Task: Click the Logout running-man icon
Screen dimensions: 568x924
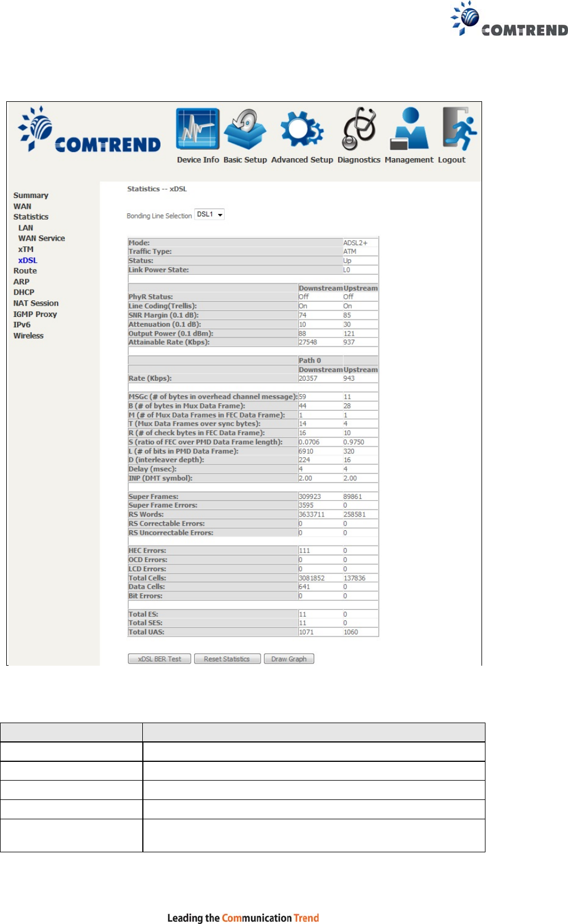Action: click(459, 129)
